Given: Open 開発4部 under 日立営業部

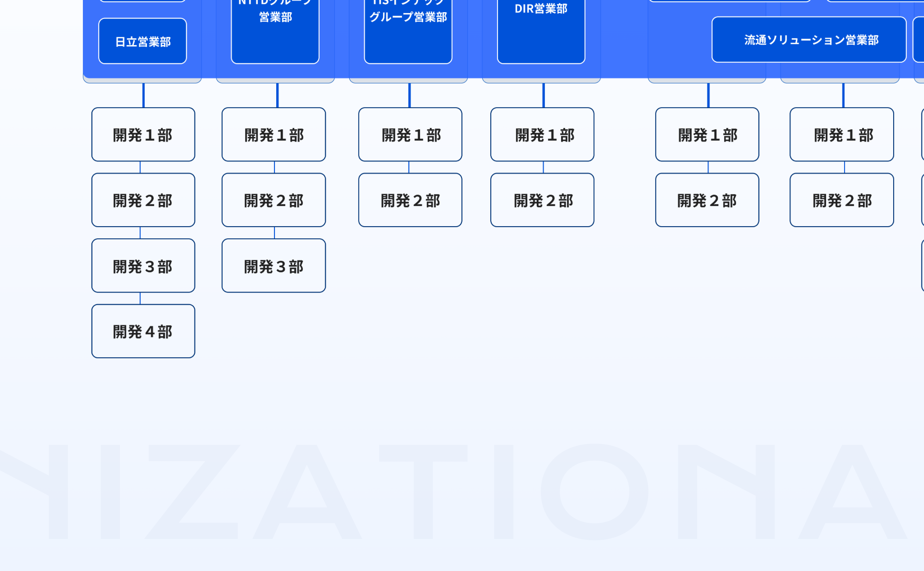Looking at the screenshot, I should pyautogui.click(x=143, y=331).
